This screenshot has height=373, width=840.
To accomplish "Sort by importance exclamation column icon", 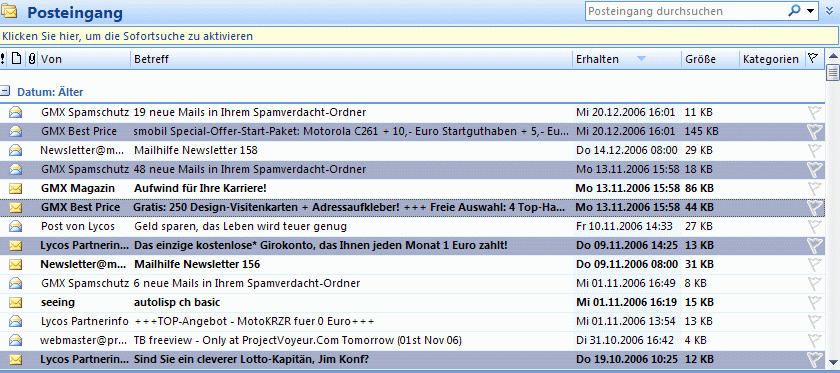I will click(3, 58).
